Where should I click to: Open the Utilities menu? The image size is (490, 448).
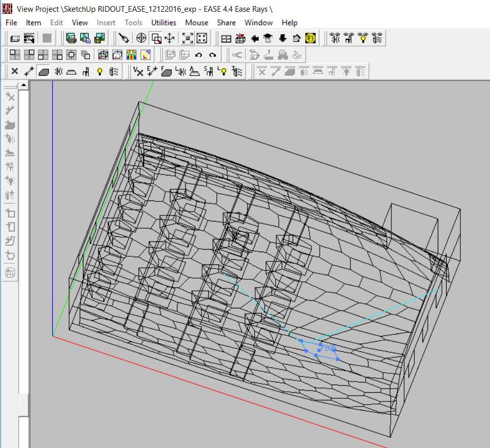164,23
